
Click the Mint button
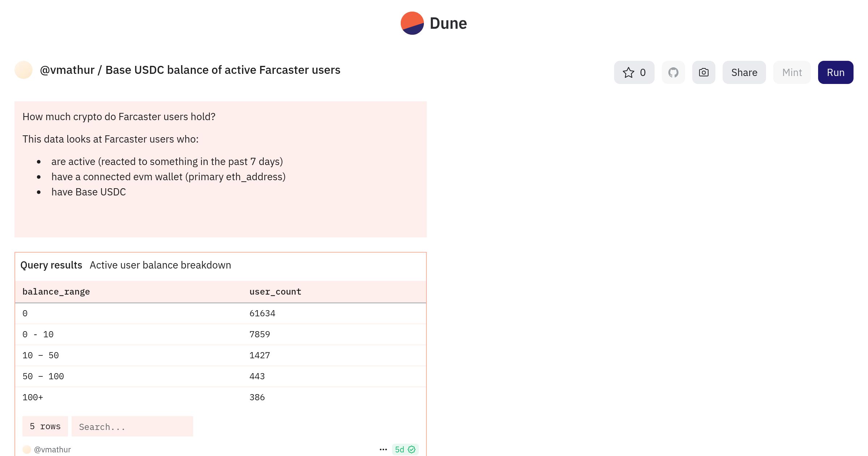[x=792, y=72]
